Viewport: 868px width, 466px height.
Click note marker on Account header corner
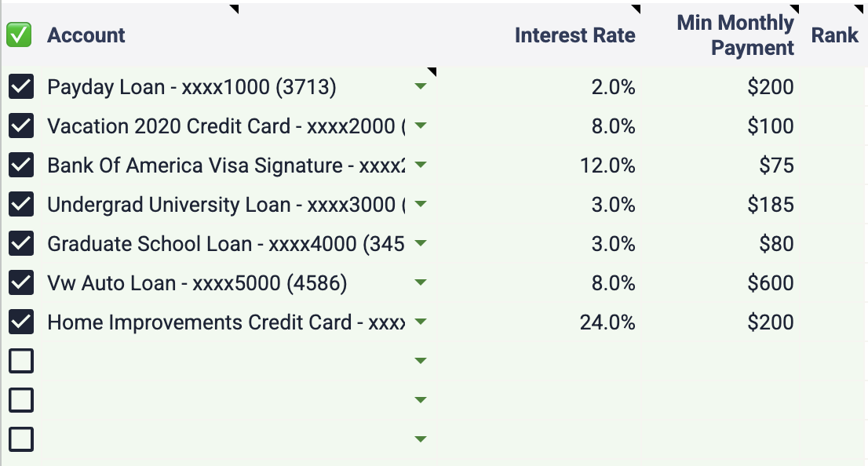[234, 9]
